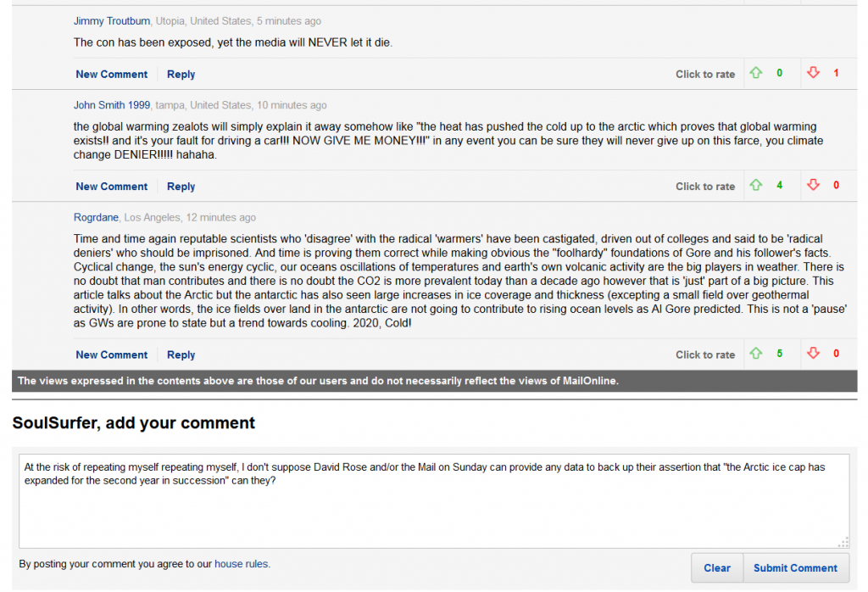Downvote Rogrdane's comment with red arrow
The image size is (868, 592).
pyautogui.click(x=813, y=354)
